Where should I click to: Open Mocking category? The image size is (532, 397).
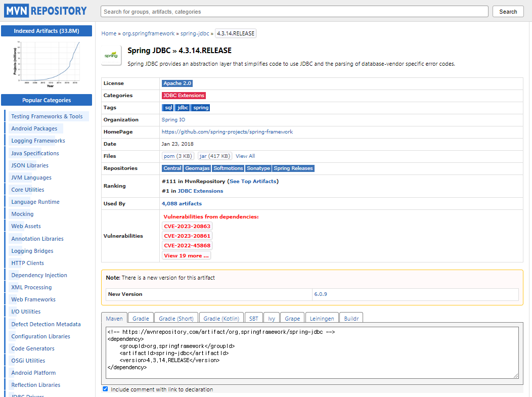point(22,214)
